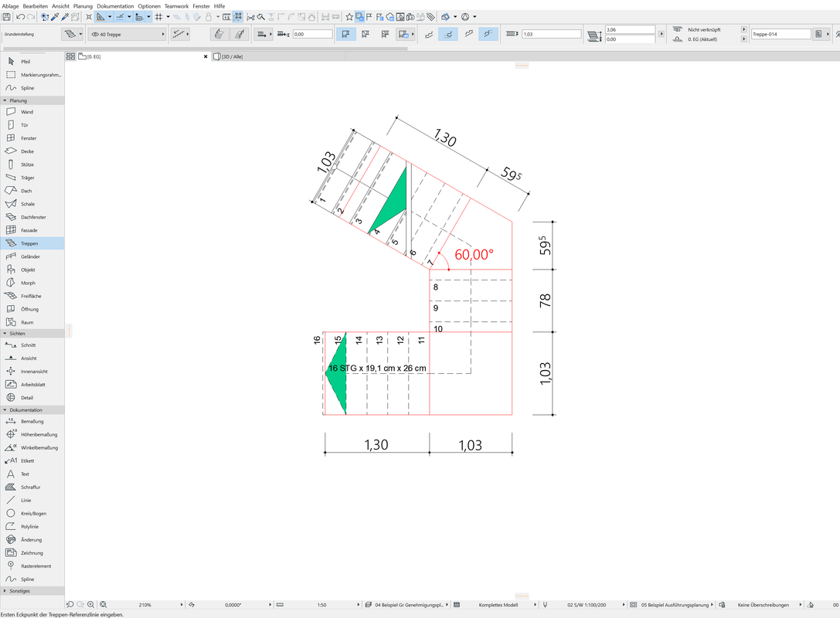Click the zoom-in magnifier in status bar
840x618 pixels.
point(91,605)
